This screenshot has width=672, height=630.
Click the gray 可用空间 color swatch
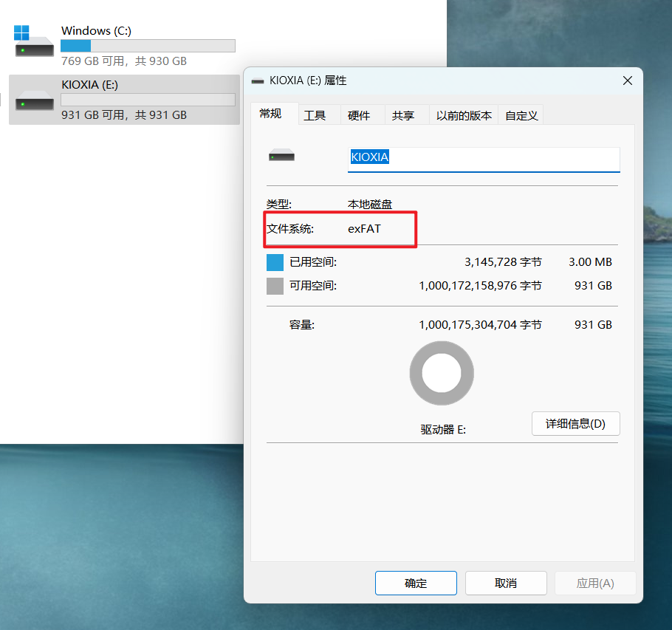(x=275, y=286)
